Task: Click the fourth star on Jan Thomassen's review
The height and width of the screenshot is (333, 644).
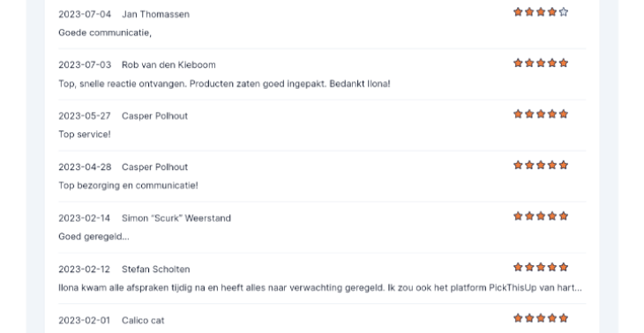Action: 552,12
